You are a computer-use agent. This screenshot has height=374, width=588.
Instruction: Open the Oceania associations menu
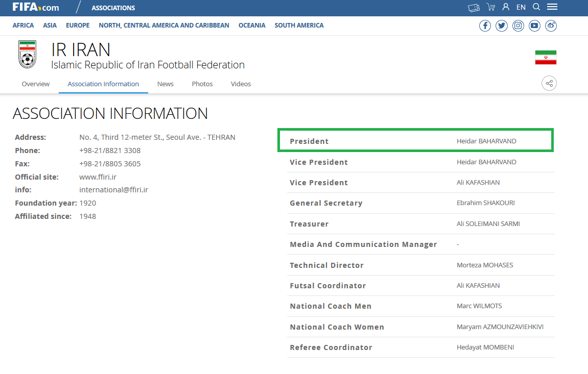pyautogui.click(x=252, y=26)
